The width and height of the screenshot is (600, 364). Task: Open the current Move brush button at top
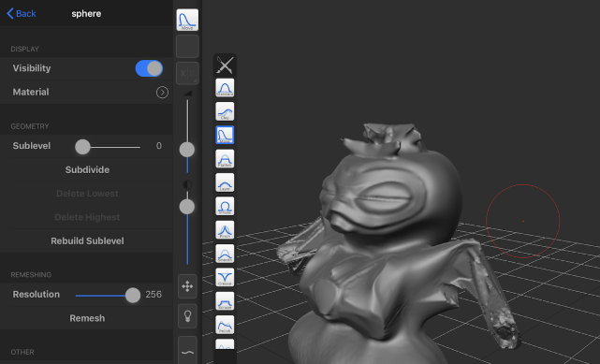pos(187,20)
